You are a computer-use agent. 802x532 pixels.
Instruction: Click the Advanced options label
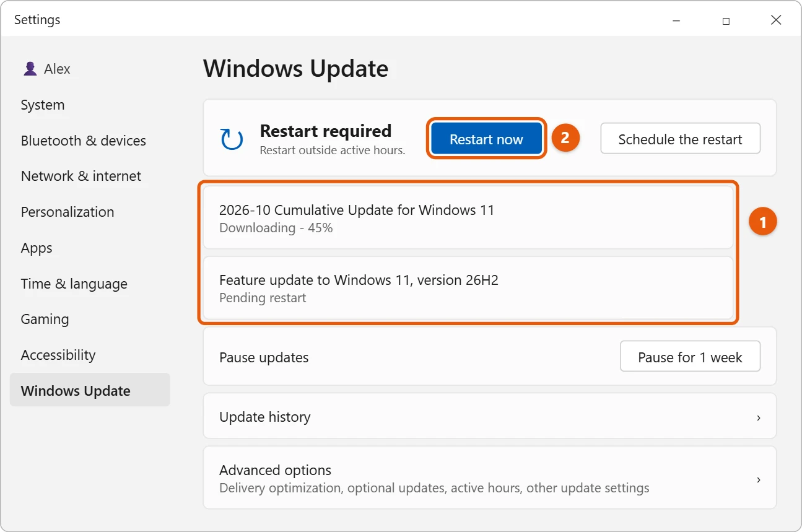coord(275,470)
